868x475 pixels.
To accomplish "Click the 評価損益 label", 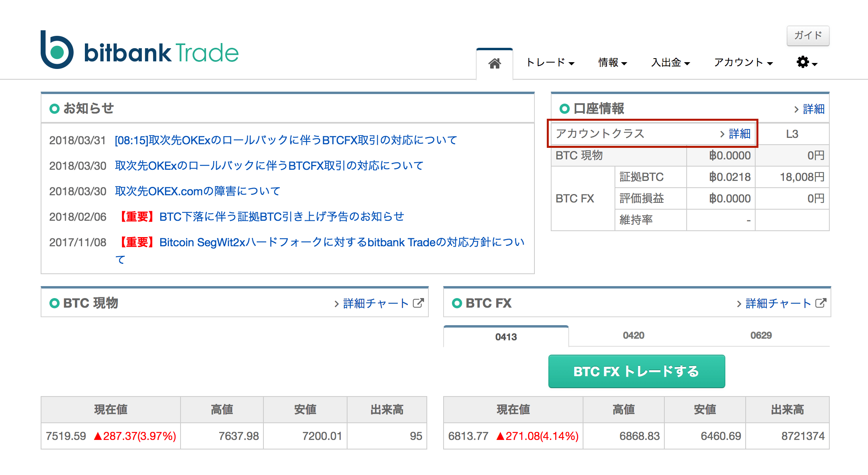I will pos(642,198).
